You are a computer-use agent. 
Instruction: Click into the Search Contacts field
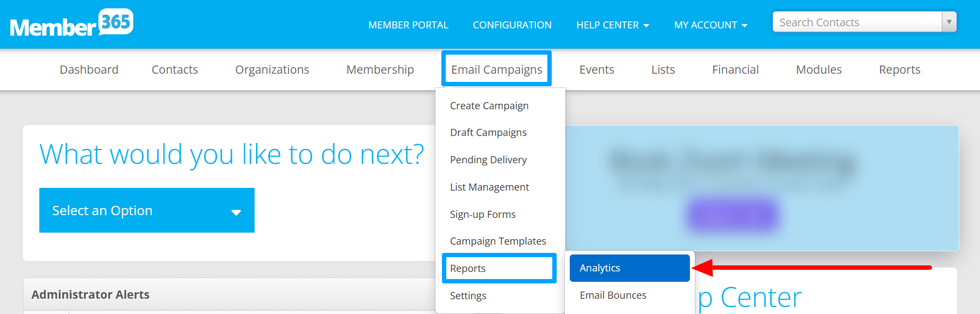pyautogui.click(x=857, y=22)
